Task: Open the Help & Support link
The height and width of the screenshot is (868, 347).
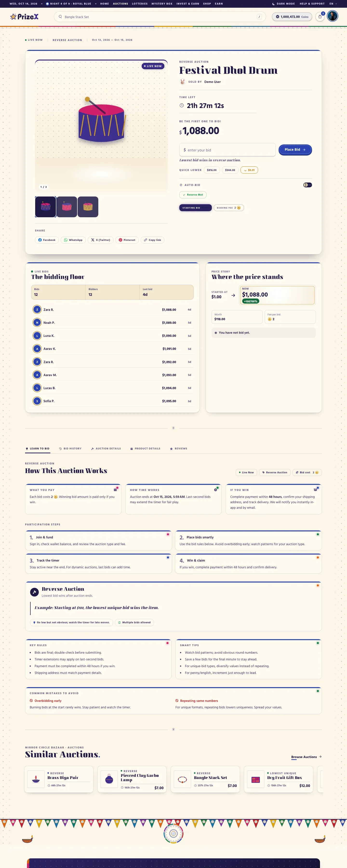Action: 312,4
